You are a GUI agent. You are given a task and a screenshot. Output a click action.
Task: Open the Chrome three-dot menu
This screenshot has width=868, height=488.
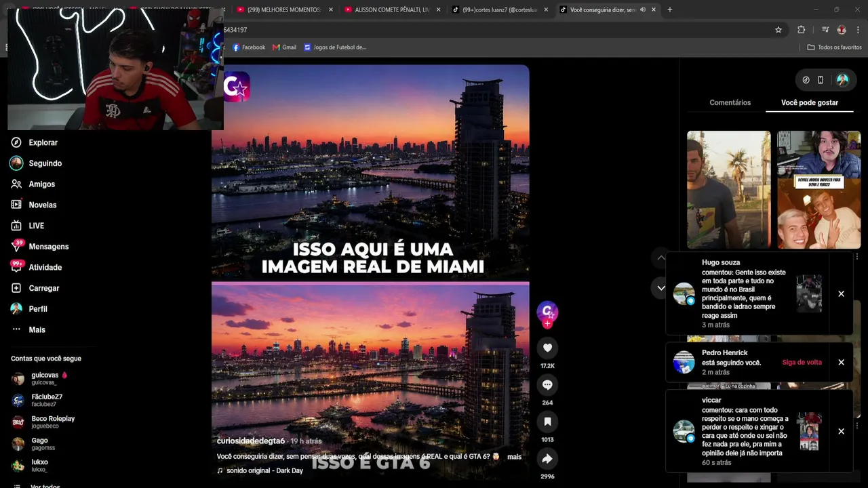(x=858, y=30)
